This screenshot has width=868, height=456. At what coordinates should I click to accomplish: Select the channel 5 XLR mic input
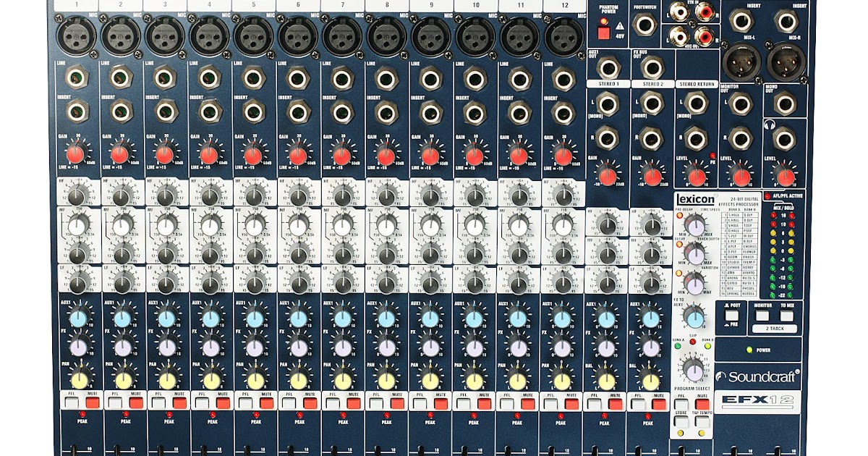click(253, 35)
